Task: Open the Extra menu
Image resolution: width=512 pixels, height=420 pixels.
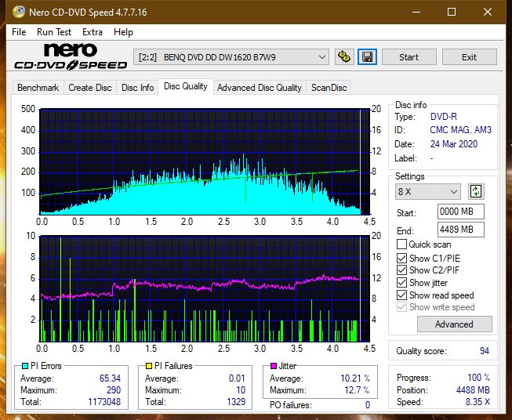Action: pyautogui.click(x=93, y=32)
